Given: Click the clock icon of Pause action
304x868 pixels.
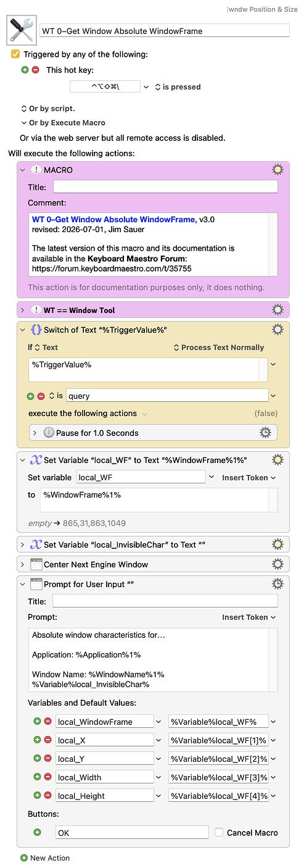Looking at the screenshot, I should [49, 433].
